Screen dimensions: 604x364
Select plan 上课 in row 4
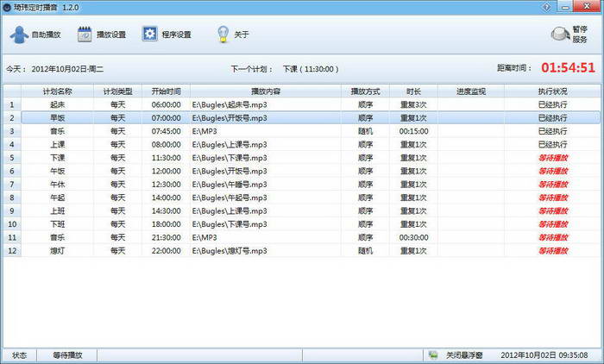coord(58,144)
